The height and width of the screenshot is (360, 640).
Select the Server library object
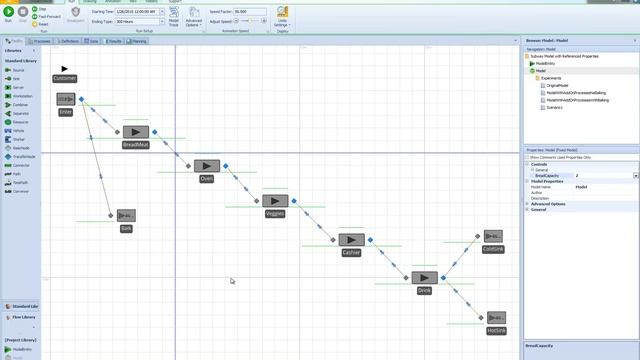click(15, 87)
